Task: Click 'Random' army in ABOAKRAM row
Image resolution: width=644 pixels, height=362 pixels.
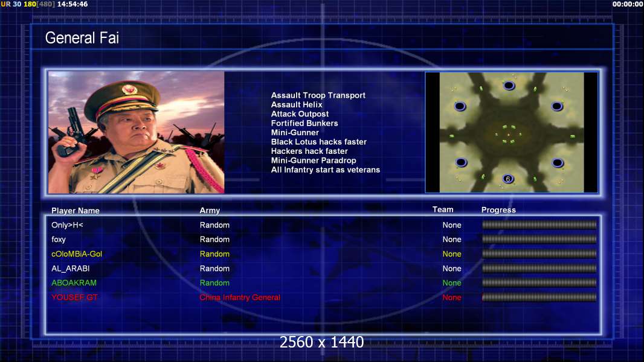Action: pos(214,283)
